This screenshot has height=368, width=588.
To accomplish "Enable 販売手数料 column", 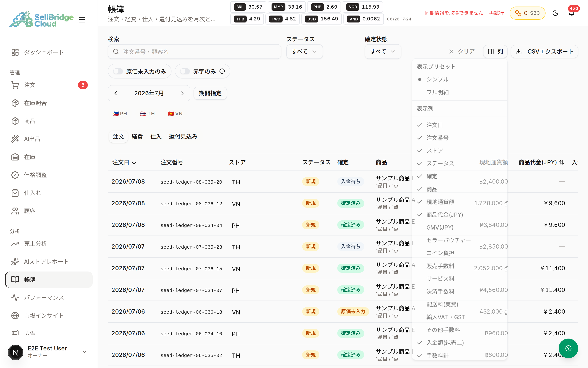I will point(459,266).
